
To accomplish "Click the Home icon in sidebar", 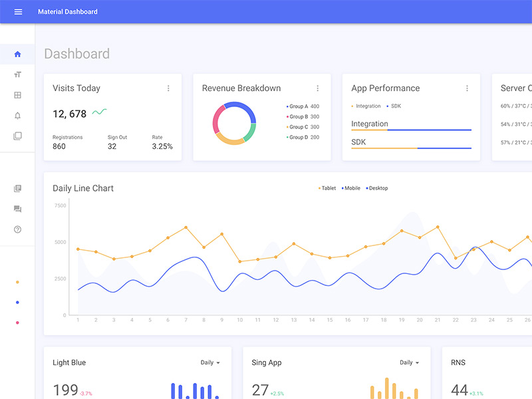I will tap(17, 54).
